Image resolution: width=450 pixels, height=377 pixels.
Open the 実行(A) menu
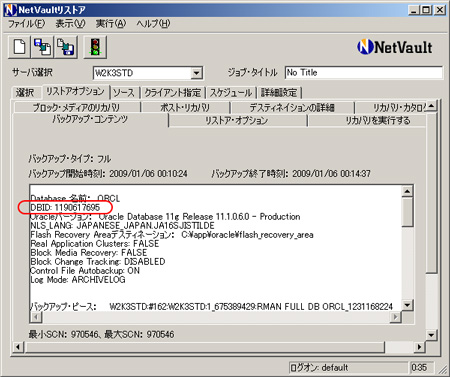[x=111, y=24]
